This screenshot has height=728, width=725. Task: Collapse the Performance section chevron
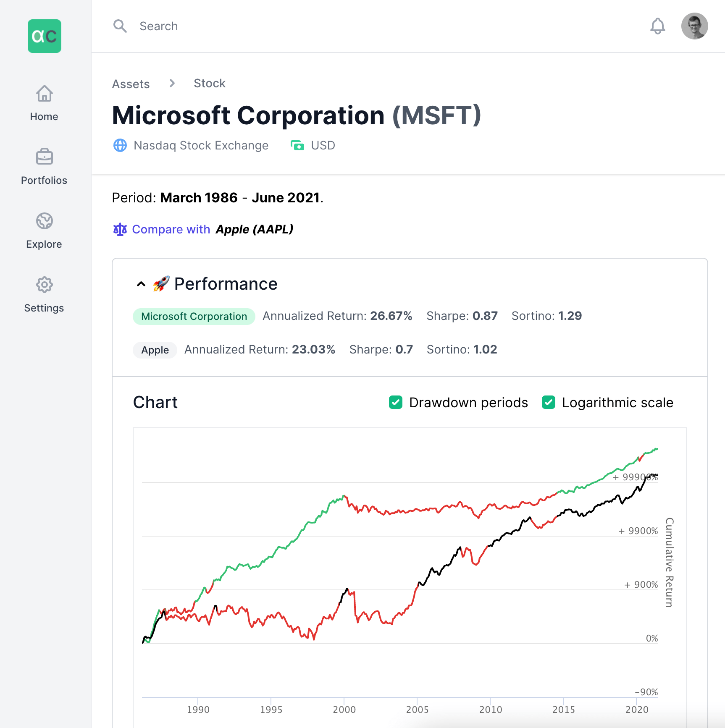(141, 284)
